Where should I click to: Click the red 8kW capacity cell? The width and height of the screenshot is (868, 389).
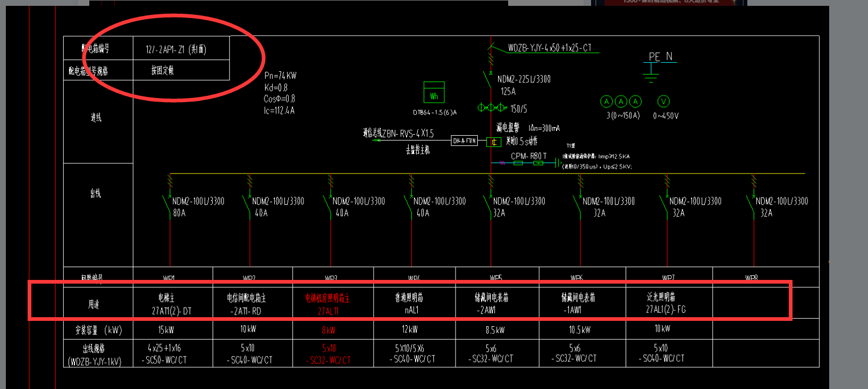[333, 330]
